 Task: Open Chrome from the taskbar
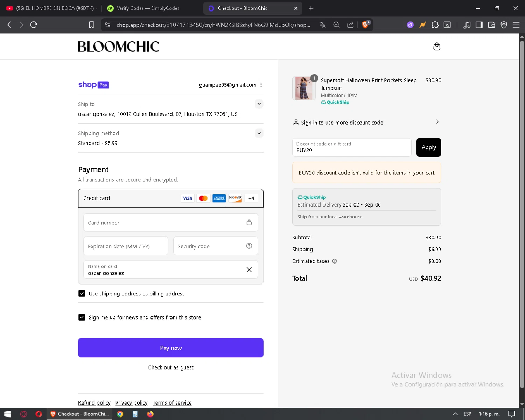tap(120, 414)
